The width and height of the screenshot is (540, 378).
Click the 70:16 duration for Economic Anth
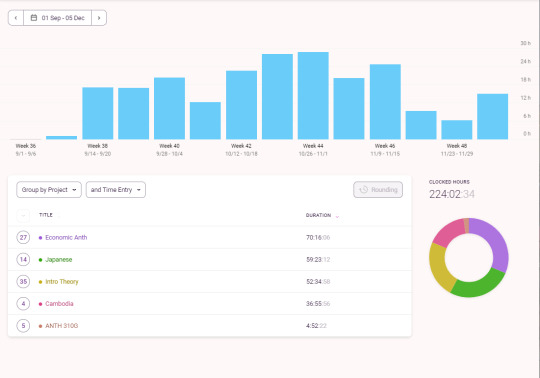point(318,238)
